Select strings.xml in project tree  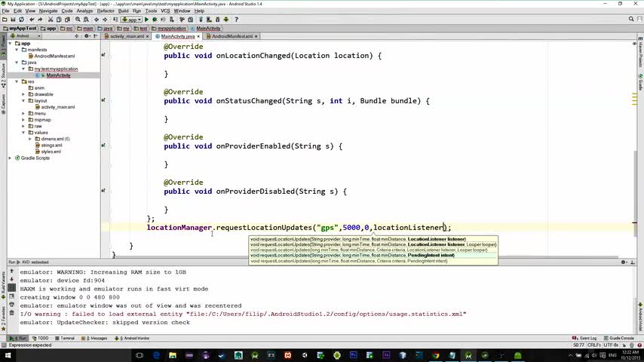51,146
